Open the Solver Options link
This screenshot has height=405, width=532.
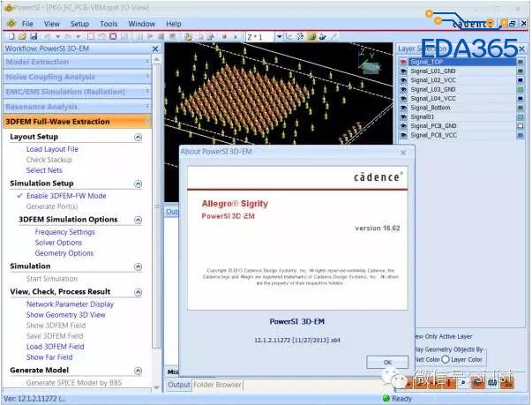58,243
